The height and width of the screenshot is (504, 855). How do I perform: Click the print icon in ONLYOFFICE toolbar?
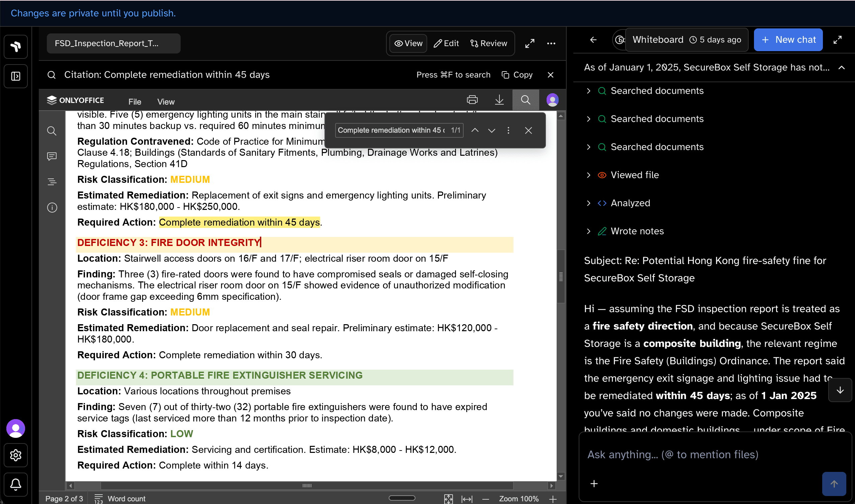click(472, 100)
